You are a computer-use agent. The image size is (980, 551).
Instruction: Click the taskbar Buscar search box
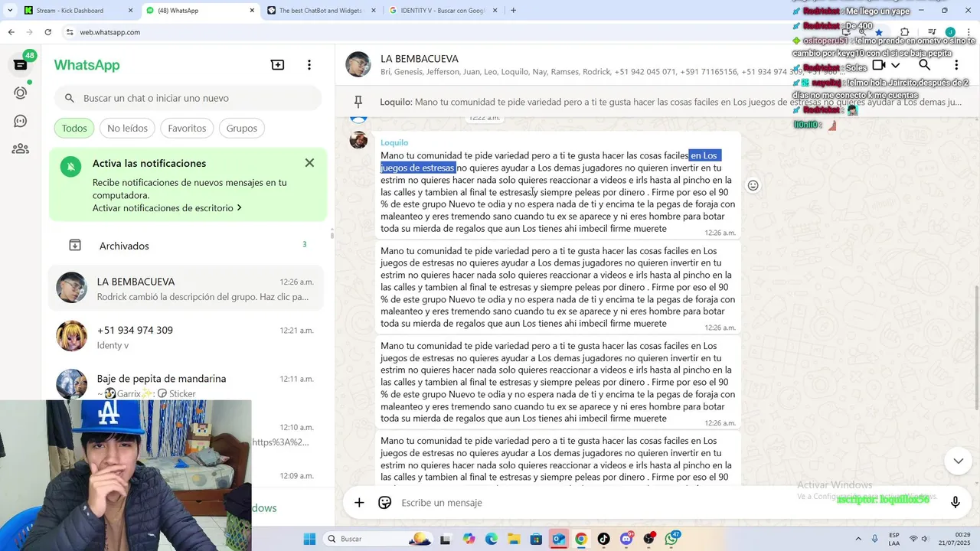379,539
